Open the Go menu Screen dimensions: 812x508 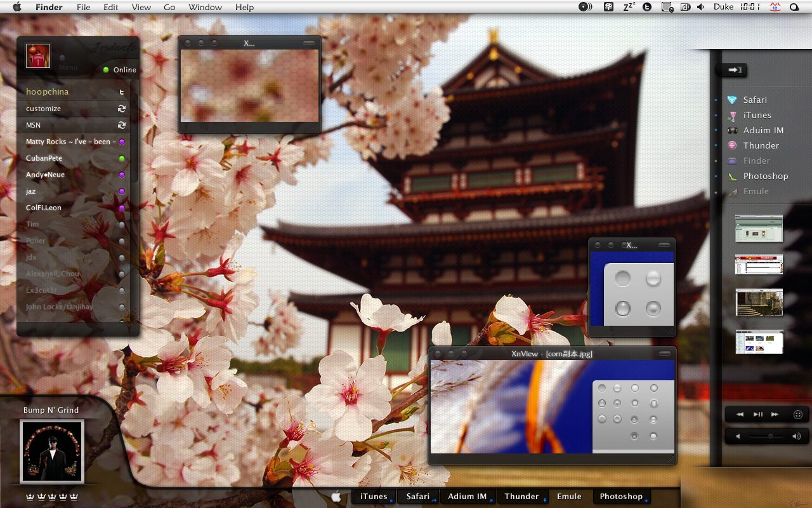[169, 8]
